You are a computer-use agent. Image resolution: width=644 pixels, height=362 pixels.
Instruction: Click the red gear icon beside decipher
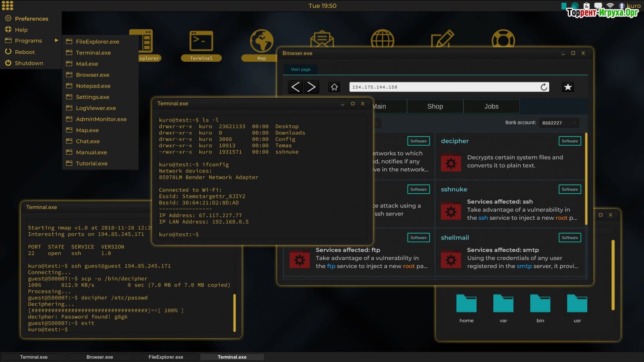click(x=451, y=163)
